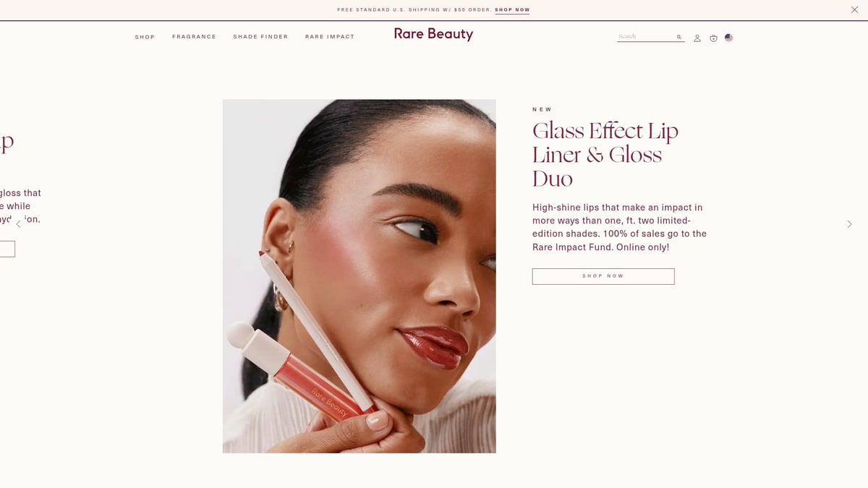Image resolution: width=868 pixels, height=488 pixels.
Task: Click the US flag region selector
Action: [x=728, y=38]
